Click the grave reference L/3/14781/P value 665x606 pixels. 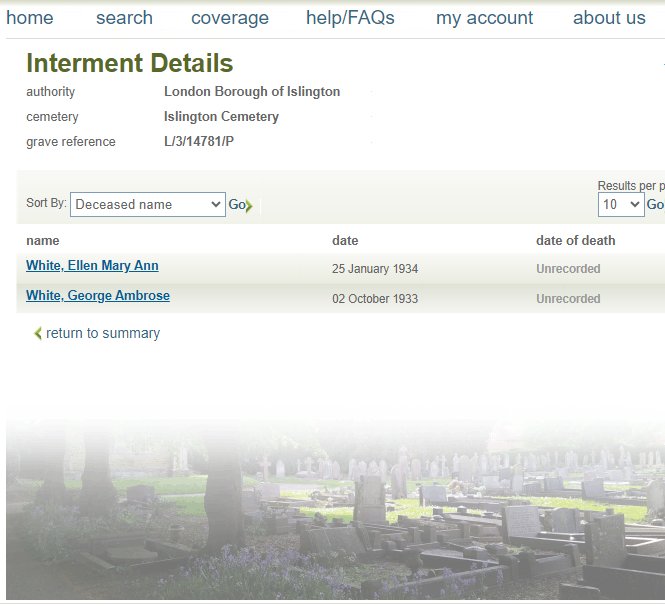[199, 142]
